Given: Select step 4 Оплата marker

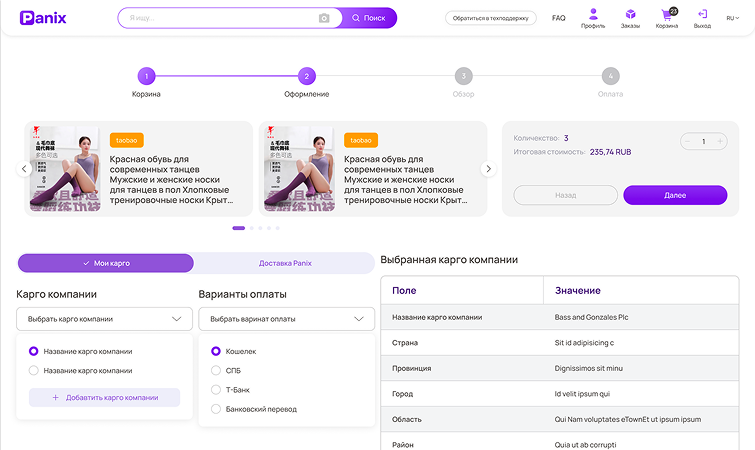Looking at the screenshot, I should click(611, 76).
